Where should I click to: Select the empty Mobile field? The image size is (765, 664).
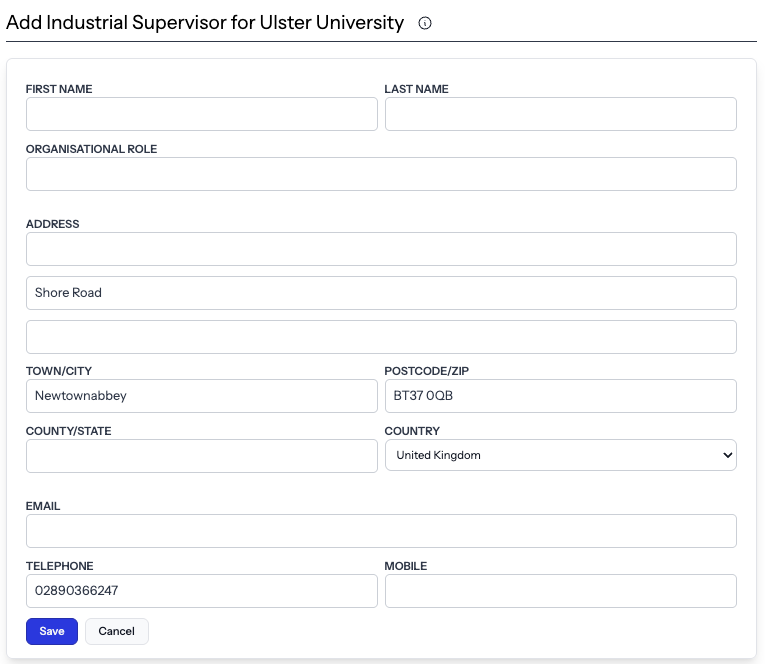pos(561,591)
